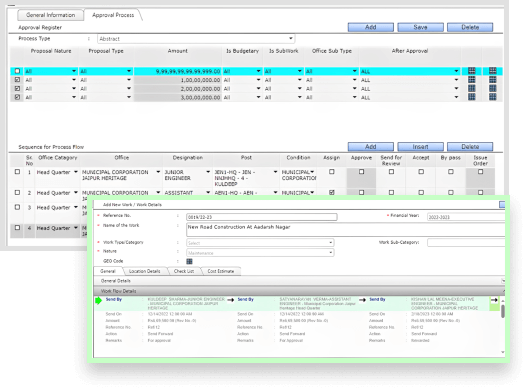The image size is (529, 392).
Task: Click the black arrow after Kuldeep Sharma's entry
Action: (231, 300)
